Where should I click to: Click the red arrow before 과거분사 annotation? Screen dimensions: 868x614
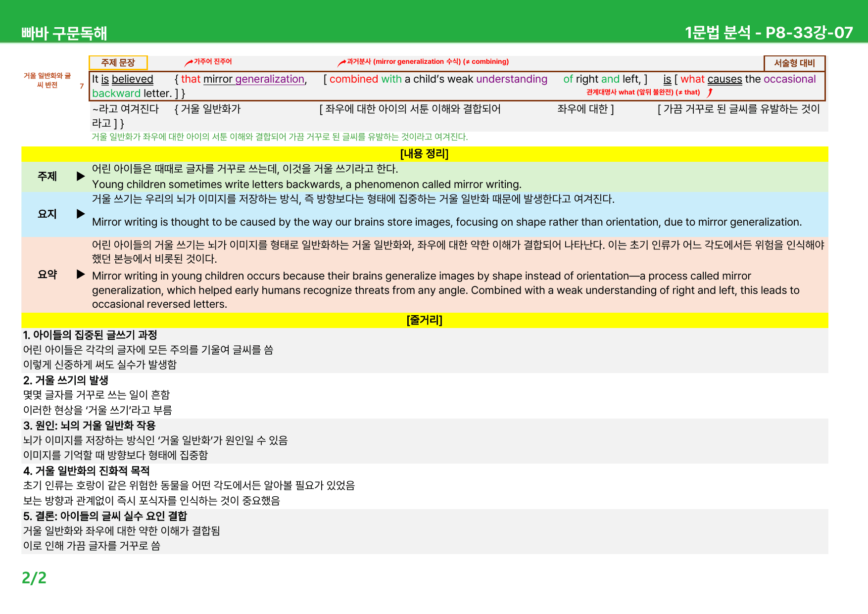coord(341,62)
